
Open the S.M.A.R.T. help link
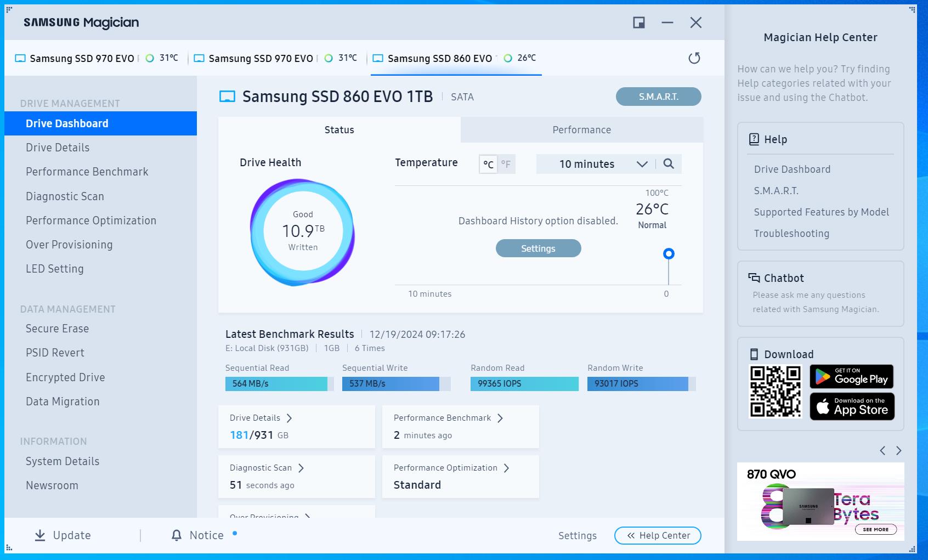[776, 191]
